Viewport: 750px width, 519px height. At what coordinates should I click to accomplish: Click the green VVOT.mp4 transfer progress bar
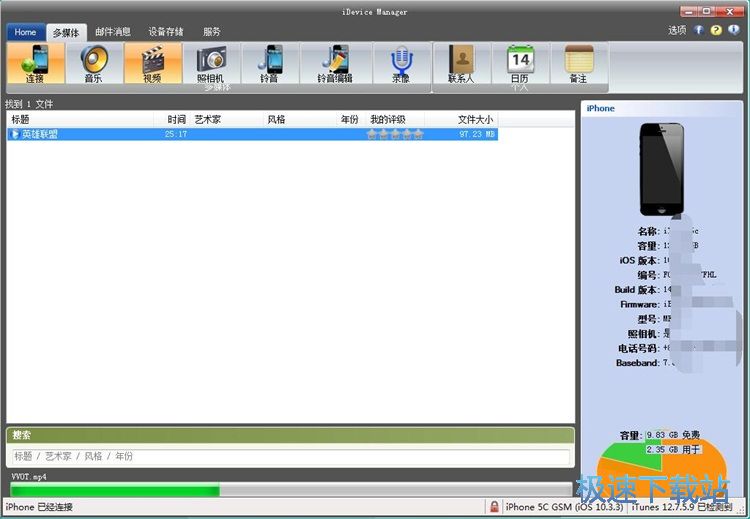291,489
